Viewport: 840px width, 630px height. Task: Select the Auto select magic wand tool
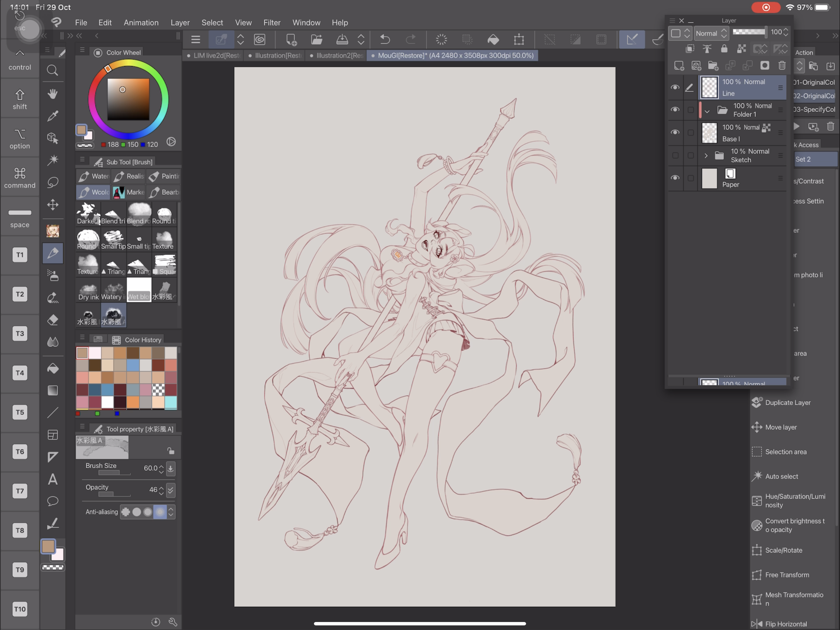click(52, 160)
